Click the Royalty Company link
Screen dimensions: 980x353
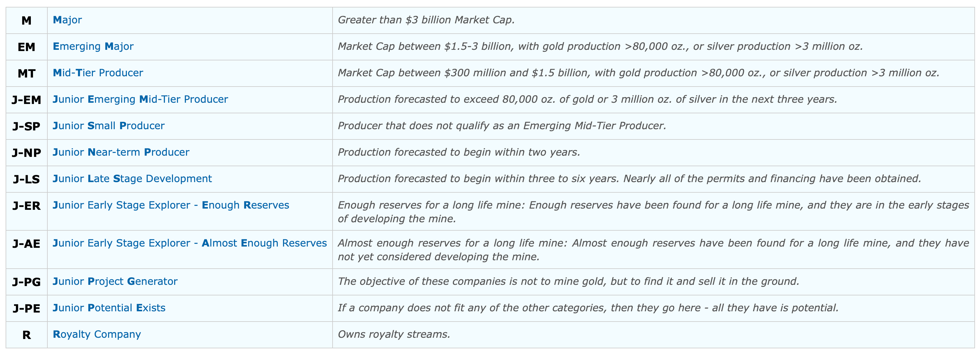[97, 334]
